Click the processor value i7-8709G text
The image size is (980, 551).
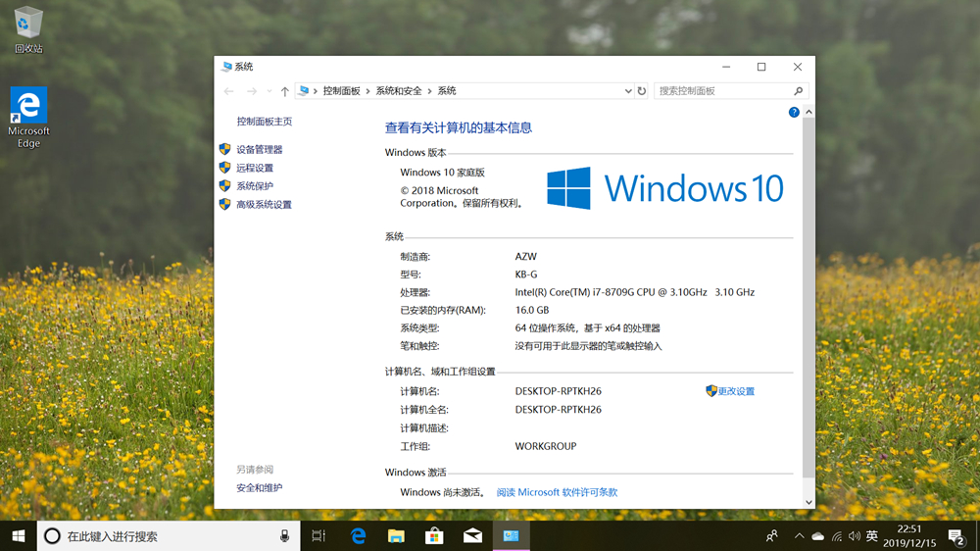pos(634,292)
